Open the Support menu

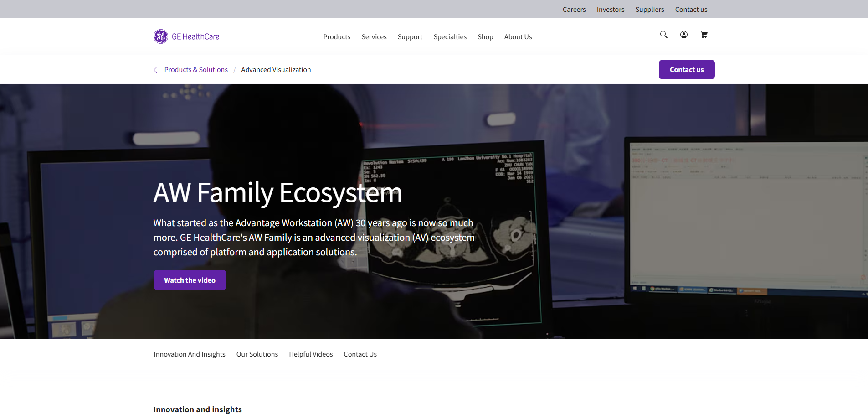click(x=410, y=37)
